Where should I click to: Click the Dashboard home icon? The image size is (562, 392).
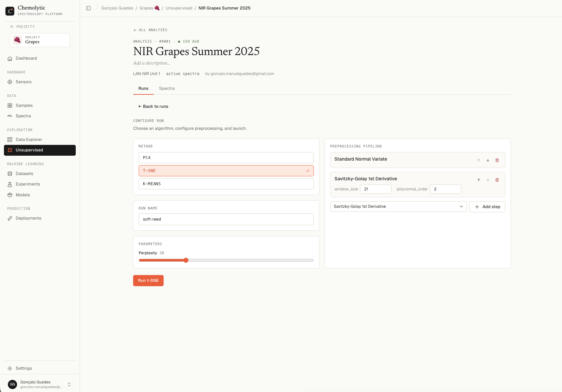(x=10, y=58)
